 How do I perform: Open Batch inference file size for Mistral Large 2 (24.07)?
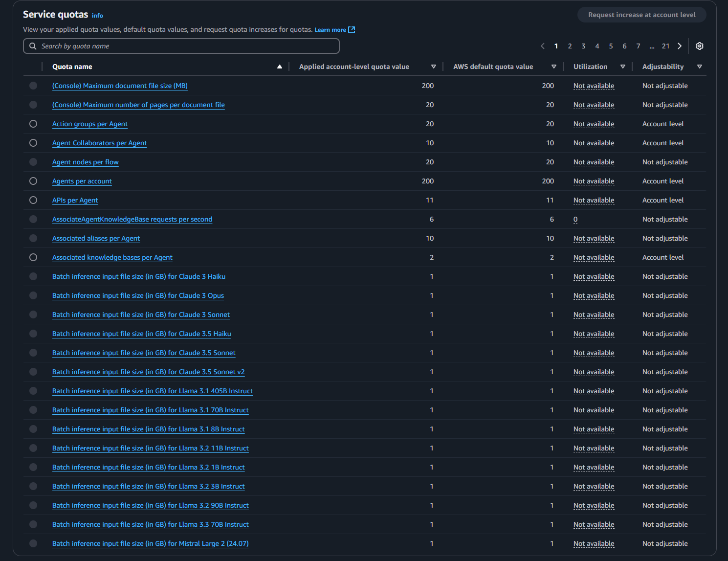[151, 543]
